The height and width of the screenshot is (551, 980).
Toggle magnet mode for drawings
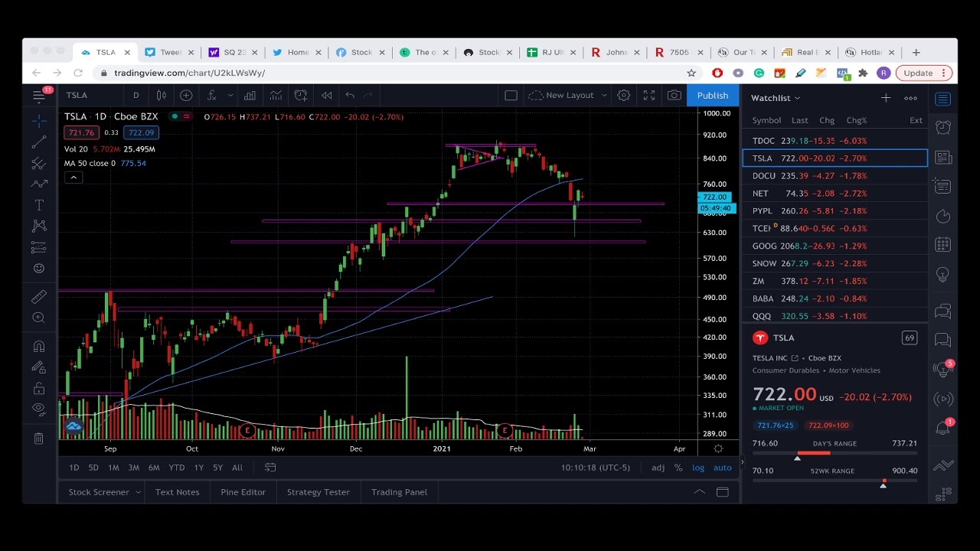click(38, 347)
